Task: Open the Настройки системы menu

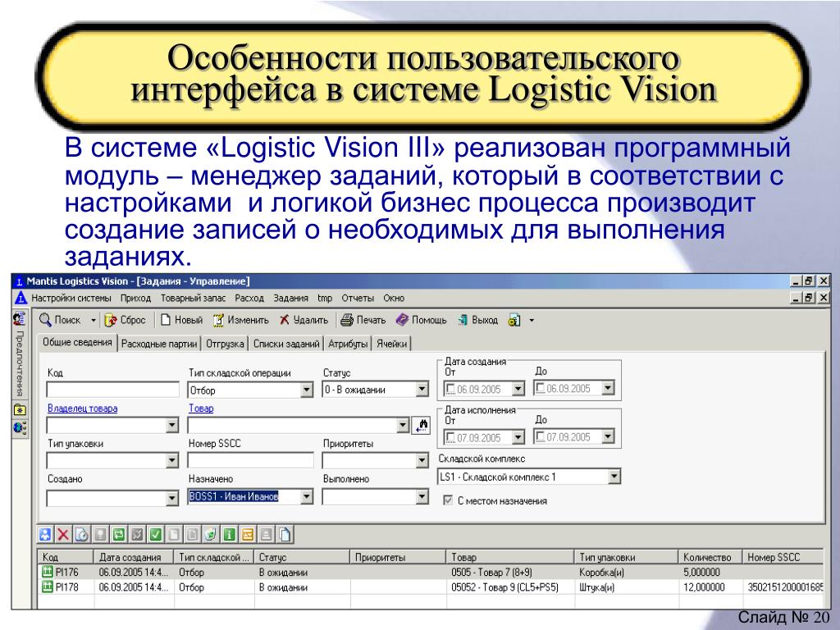Action: [x=71, y=298]
